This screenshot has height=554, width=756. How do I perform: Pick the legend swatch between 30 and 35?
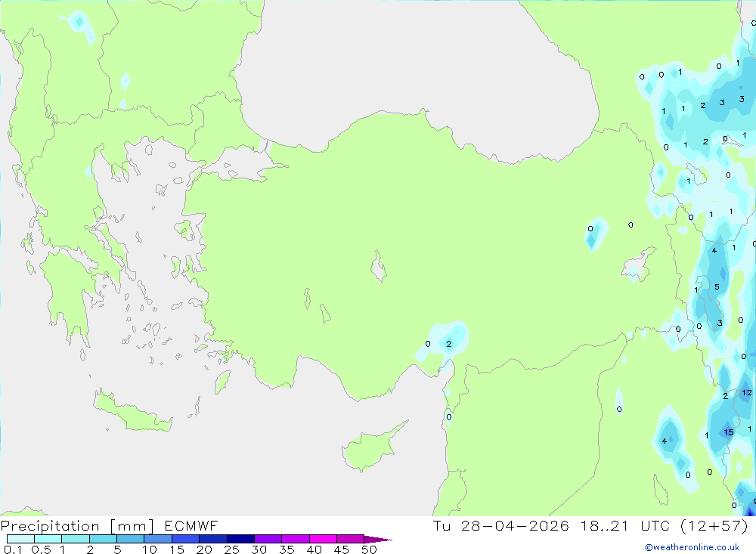(268, 539)
